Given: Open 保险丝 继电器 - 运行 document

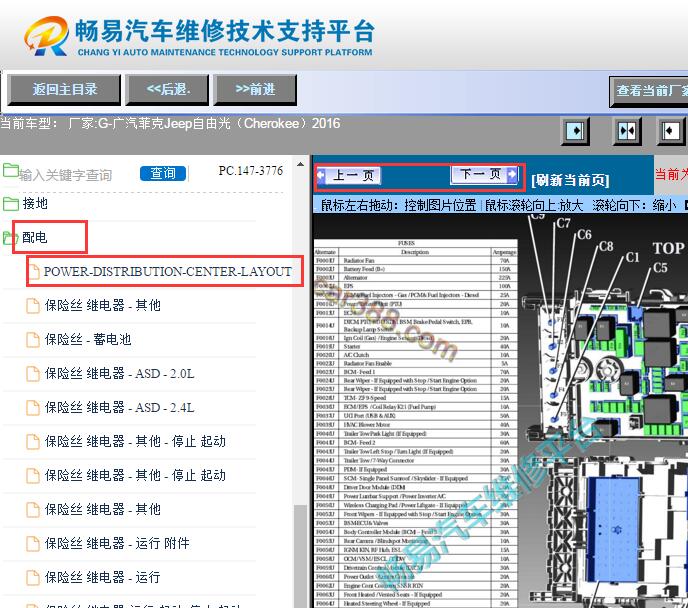Looking at the screenshot, I should click(103, 577).
